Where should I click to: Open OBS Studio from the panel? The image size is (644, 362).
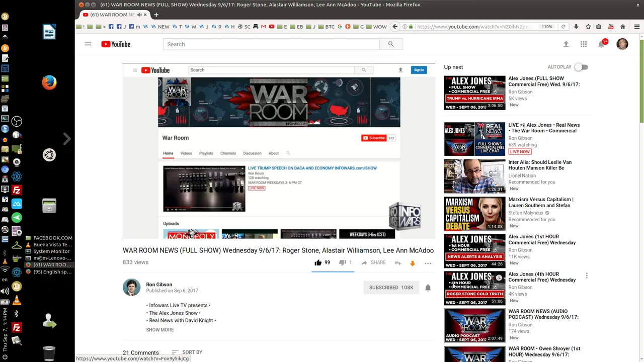tap(17, 121)
